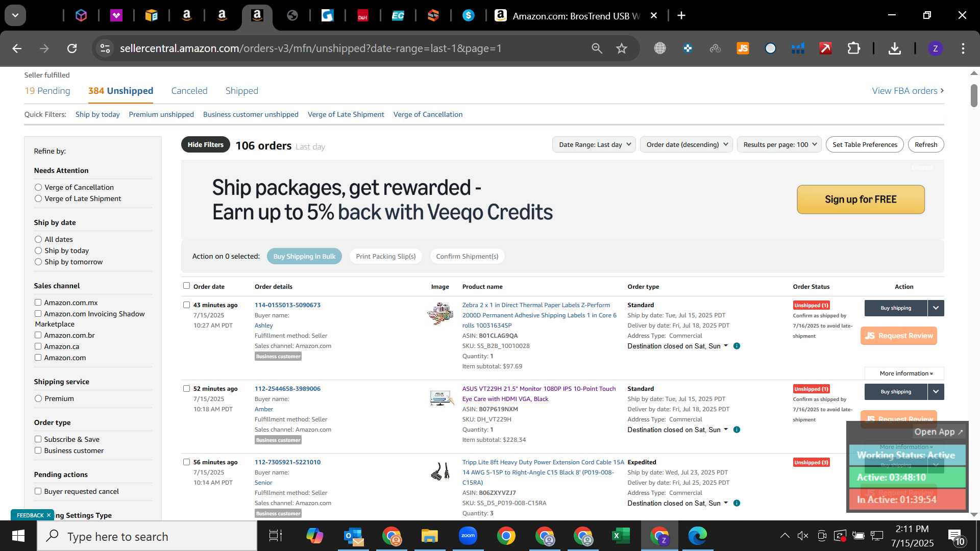This screenshot has width=980, height=551.
Task: Click the orange JS extension icon
Action: (743, 48)
